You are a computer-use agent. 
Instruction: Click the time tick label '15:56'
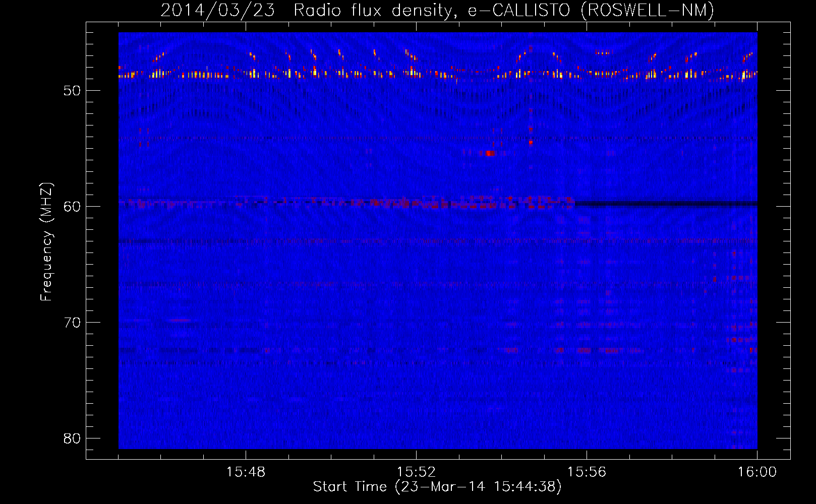tap(587, 472)
